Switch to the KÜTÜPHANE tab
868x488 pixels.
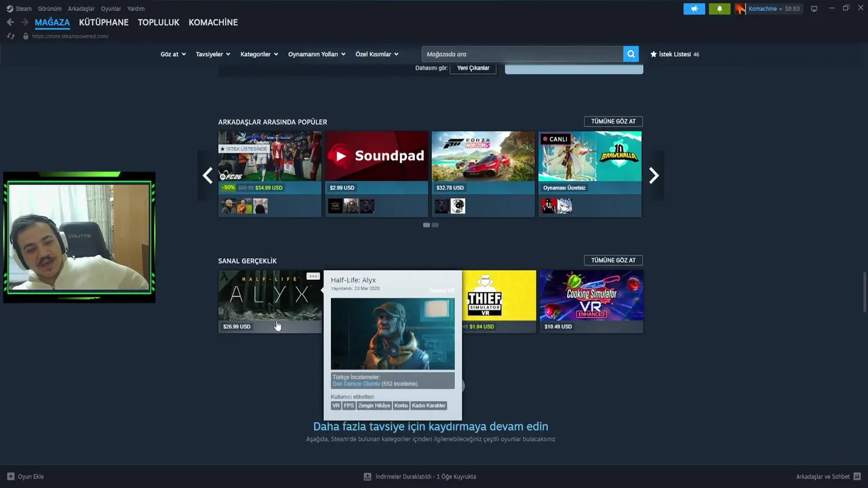[104, 22]
